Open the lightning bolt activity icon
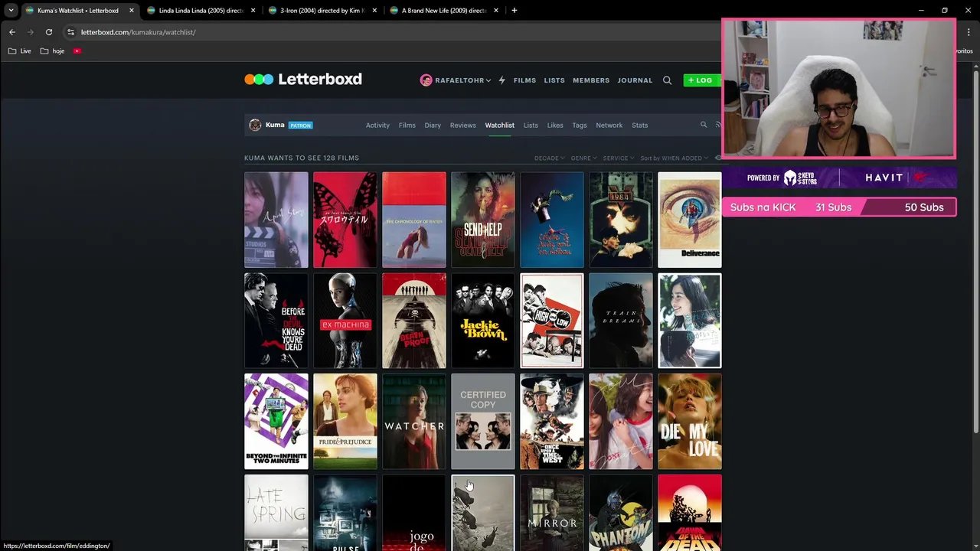 click(x=501, y=80)
